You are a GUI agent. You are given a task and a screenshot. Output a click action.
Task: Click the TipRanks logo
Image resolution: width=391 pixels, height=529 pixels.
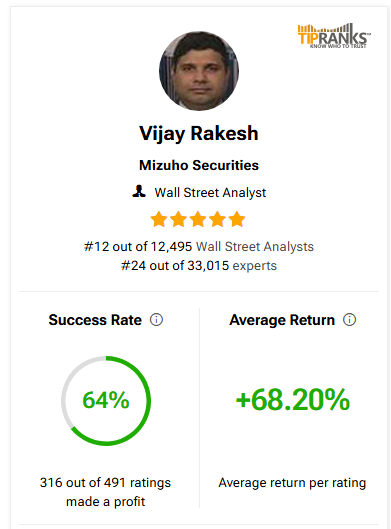point(334,36)
